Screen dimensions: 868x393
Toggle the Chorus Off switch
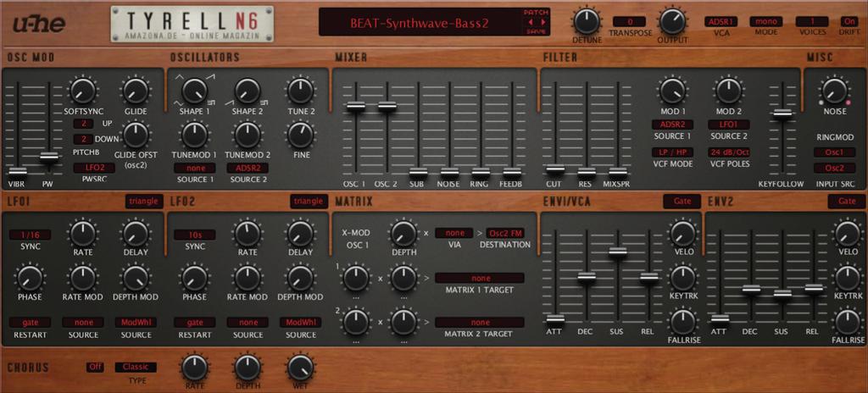(95, 367)
